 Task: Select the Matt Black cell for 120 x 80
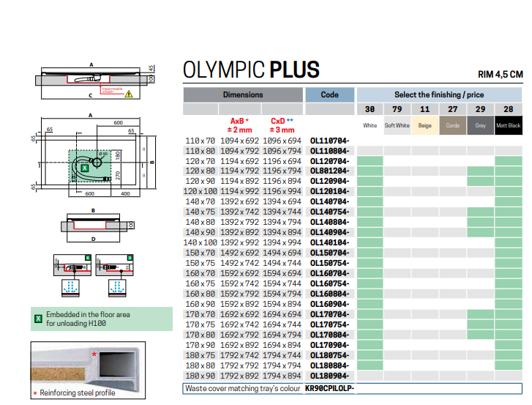[509, 171]
